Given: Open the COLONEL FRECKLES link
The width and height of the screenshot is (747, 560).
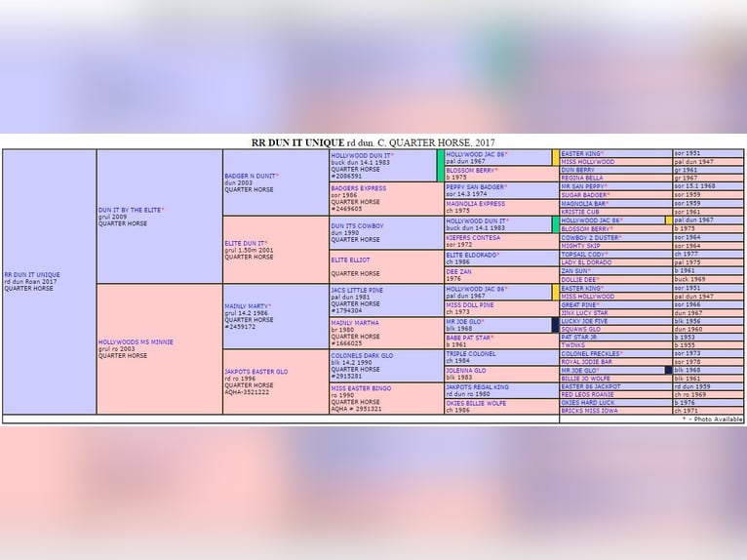Looking at the screenshot, I should [x=592, y=353].
